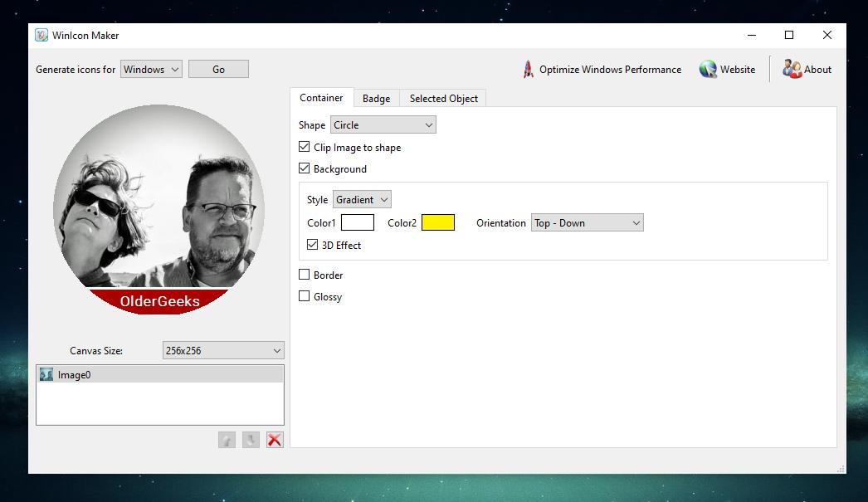Click the About people icon
The image size is (868, 502).
[792, 69]
